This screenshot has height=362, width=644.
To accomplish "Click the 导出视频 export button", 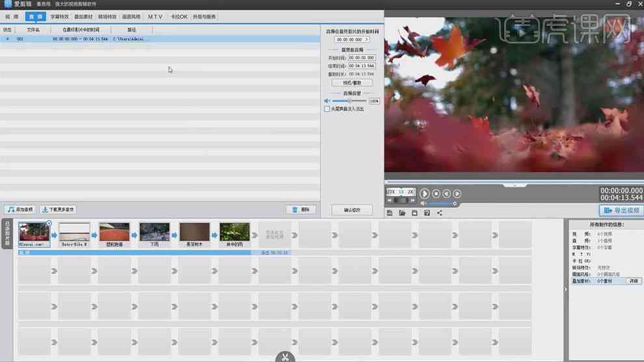I will pyautogui.click(x=621, y=211).
